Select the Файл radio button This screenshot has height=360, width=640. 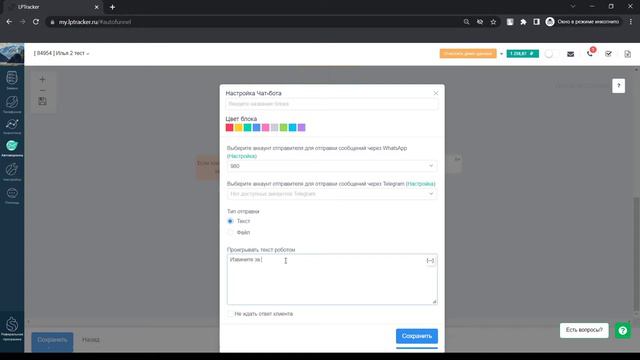(230, 232)
